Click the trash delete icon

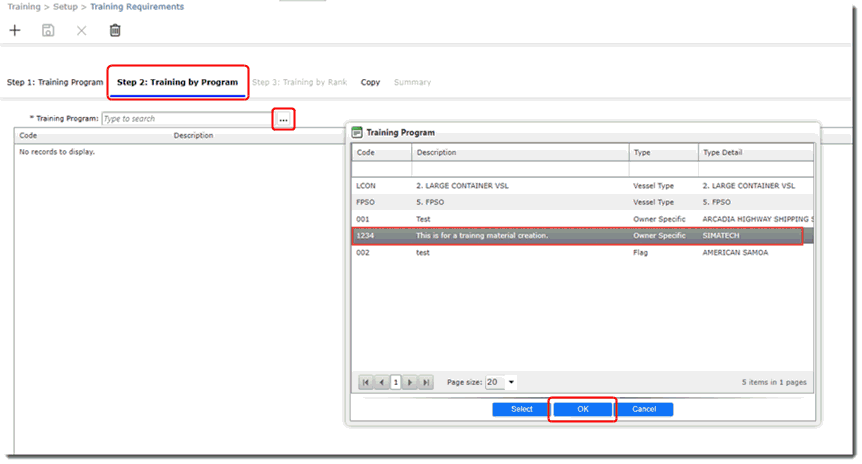[115, 31]
